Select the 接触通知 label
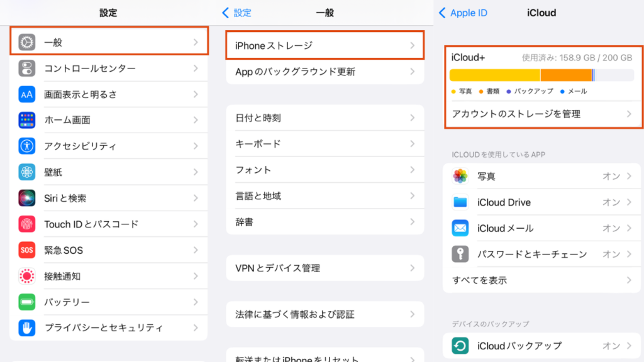The image size is (644, 362). coord(62,277)
